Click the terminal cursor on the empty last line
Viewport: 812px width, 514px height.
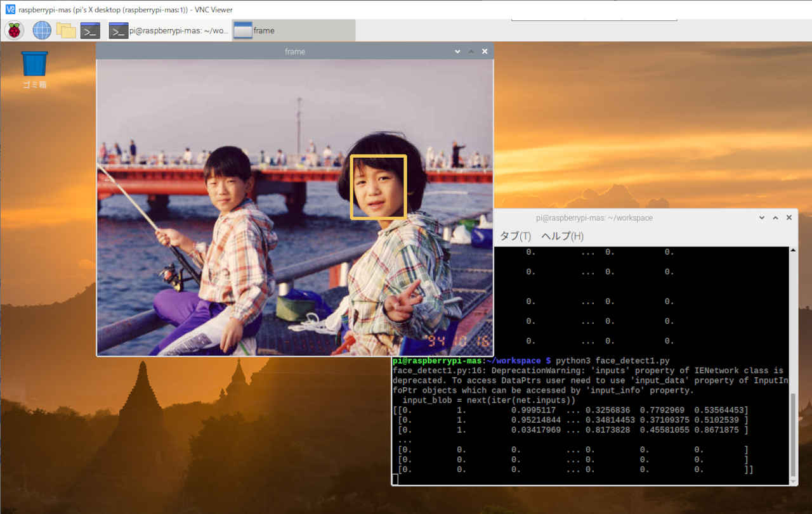tap(395, 479)
